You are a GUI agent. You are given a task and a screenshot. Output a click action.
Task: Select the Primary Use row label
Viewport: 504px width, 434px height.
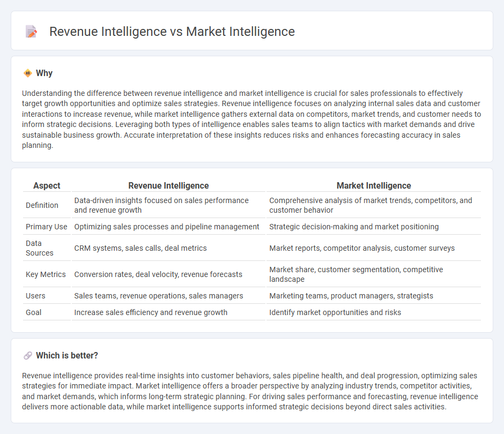click(x=47, y=227)
